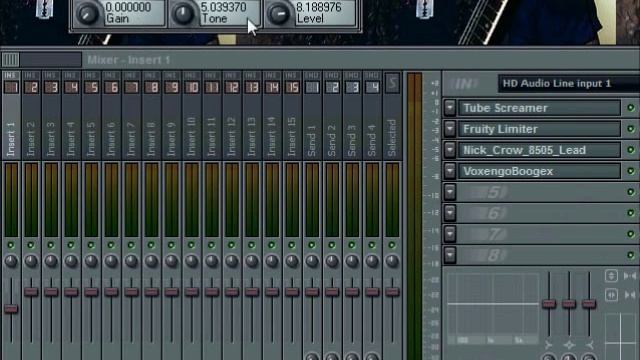Image resolution: width=640 pixels, height=360 pixels.
Task: Click the first EQ band level fader
Action: (x=549, y=304)
